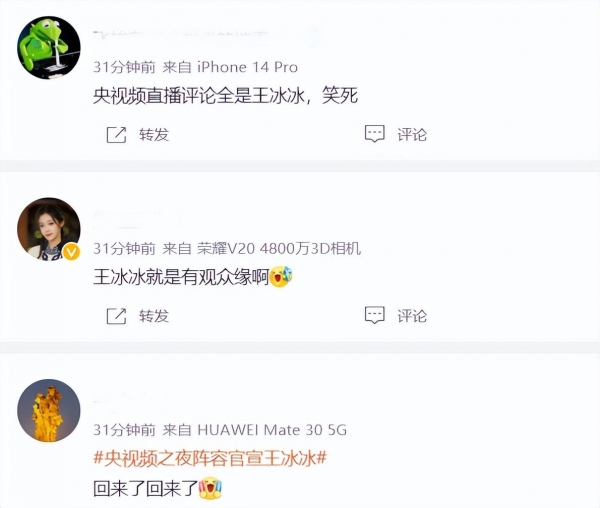Click the gold verified V badge

tap(71, 252)
